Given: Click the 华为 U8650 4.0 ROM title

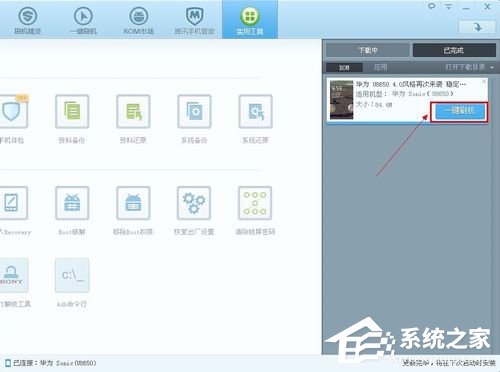Looking at the screenshot, I should (x=411, y=84).
